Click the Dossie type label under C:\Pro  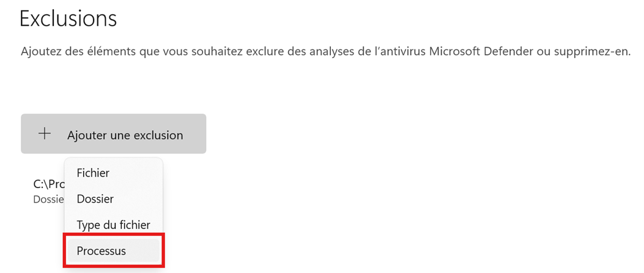(x=48, y=199)
